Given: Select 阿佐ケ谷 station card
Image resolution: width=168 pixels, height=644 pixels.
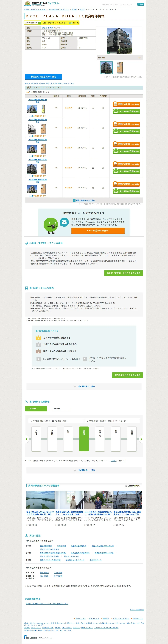Looking at the screenshot, I should pos(100,439).
